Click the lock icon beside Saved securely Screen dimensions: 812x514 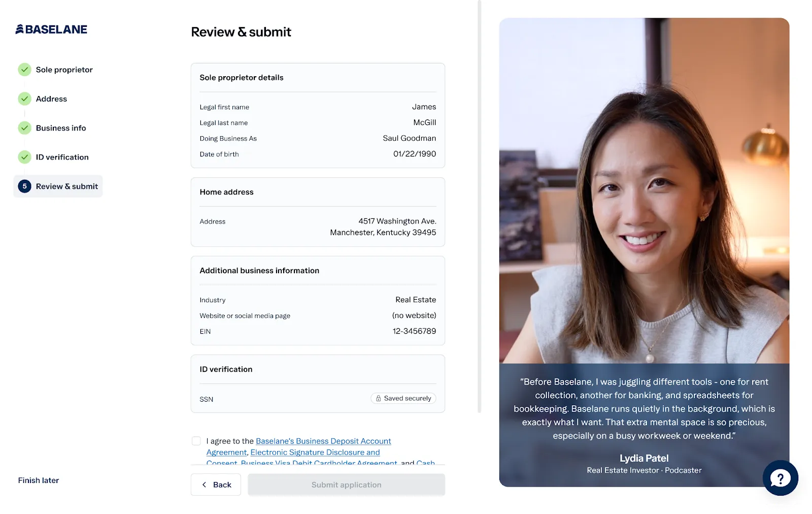(378, 399)
